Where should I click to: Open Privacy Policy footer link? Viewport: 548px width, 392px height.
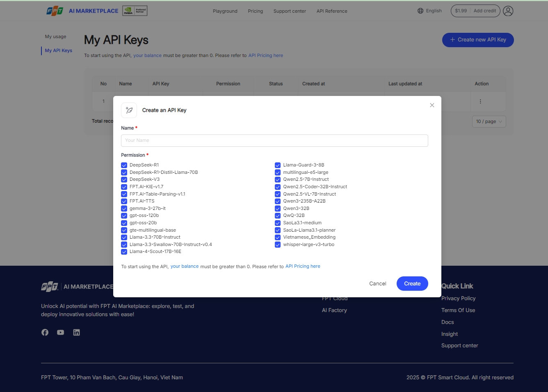[458, 299]
